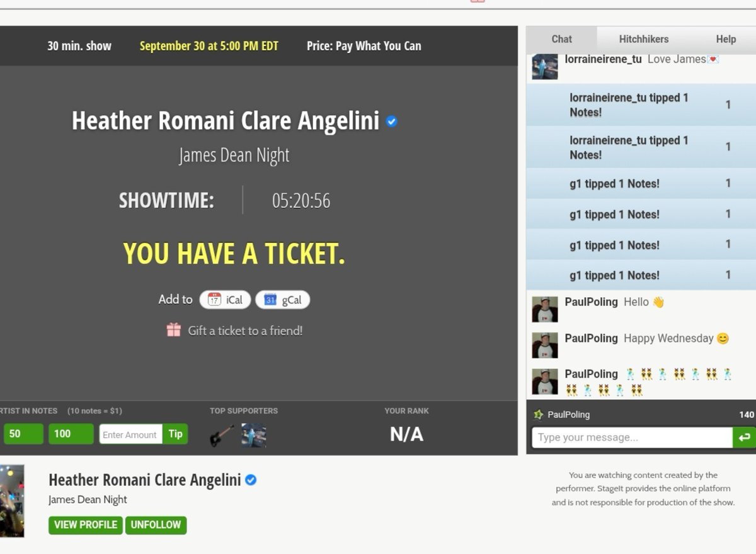Click the waving hand emoji in chat
The image size is (756, 554).
(x=658, y=303)
